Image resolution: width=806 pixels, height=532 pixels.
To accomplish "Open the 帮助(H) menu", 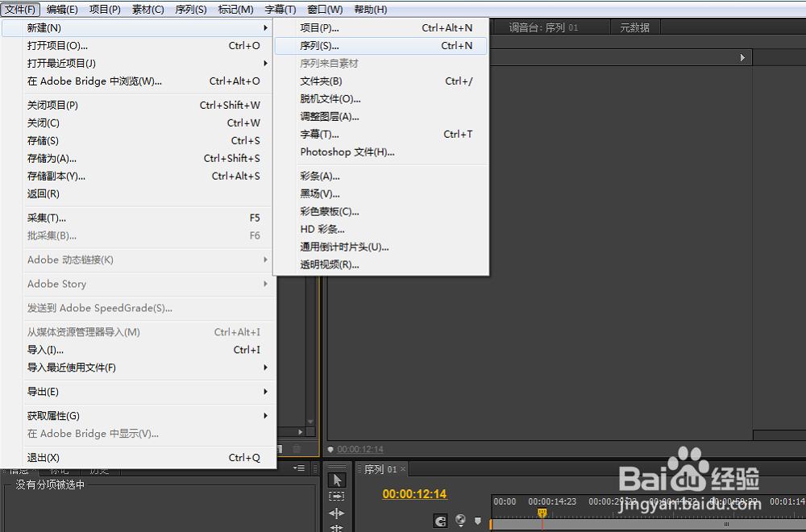I will coord(371,9).
